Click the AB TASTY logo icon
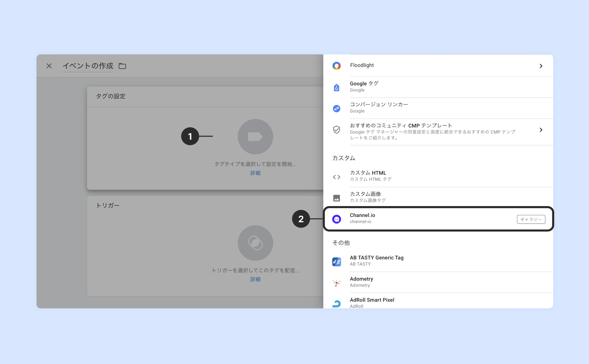 coord(337,262)
